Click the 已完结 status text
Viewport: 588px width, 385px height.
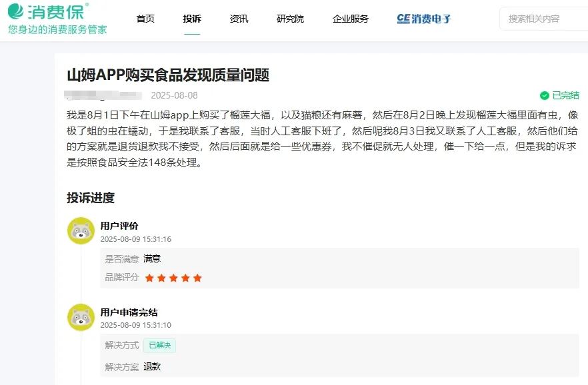point(565,95)
